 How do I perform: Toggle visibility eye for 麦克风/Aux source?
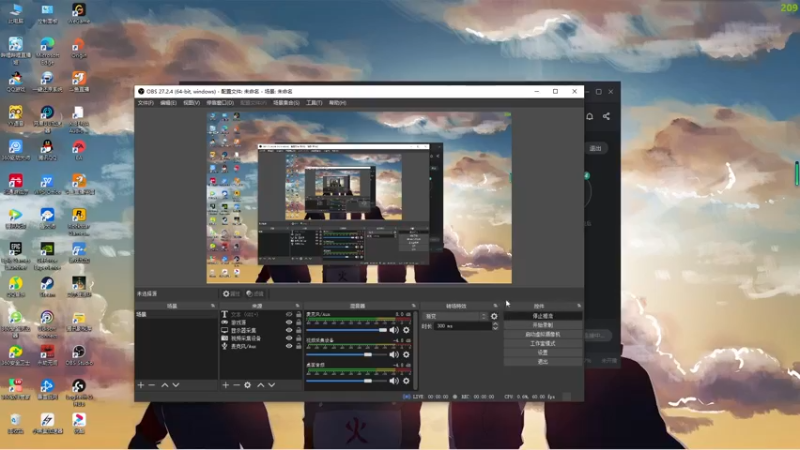tap(289, 346)
